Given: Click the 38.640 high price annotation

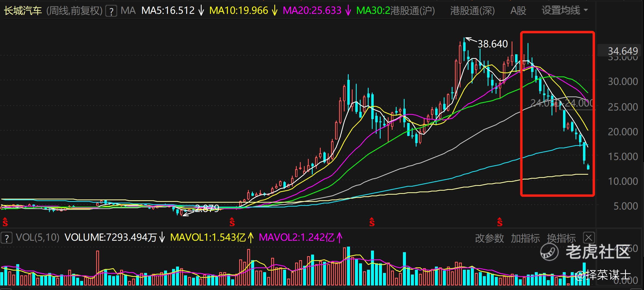Looking at the screenshot, I should (x=492, y=44).
